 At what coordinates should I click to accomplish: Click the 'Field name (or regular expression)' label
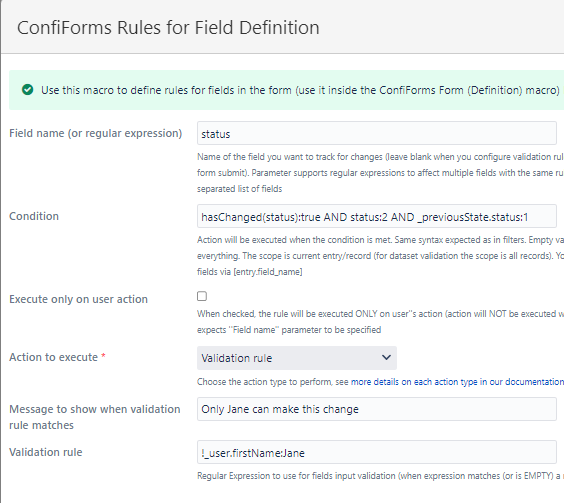96,133
